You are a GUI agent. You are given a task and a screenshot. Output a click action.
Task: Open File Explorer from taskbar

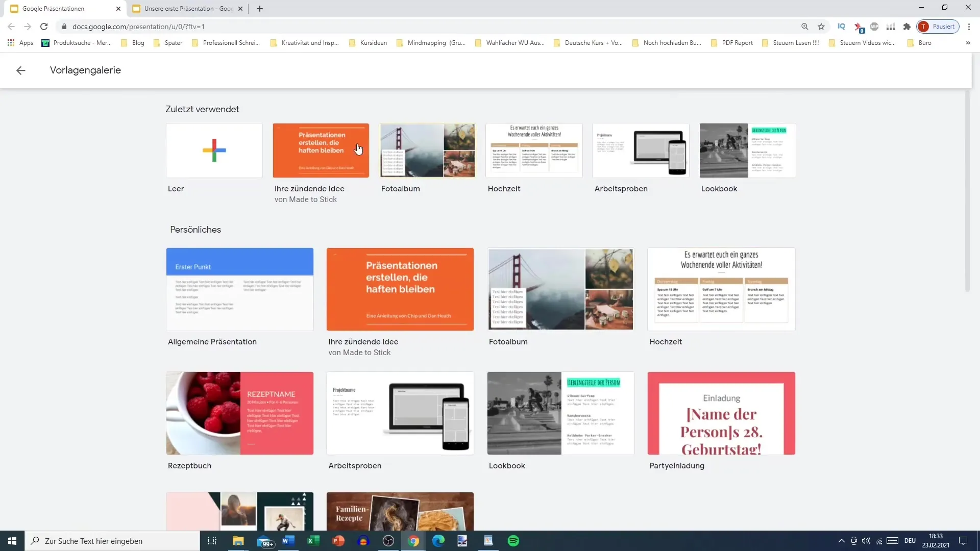238,541
